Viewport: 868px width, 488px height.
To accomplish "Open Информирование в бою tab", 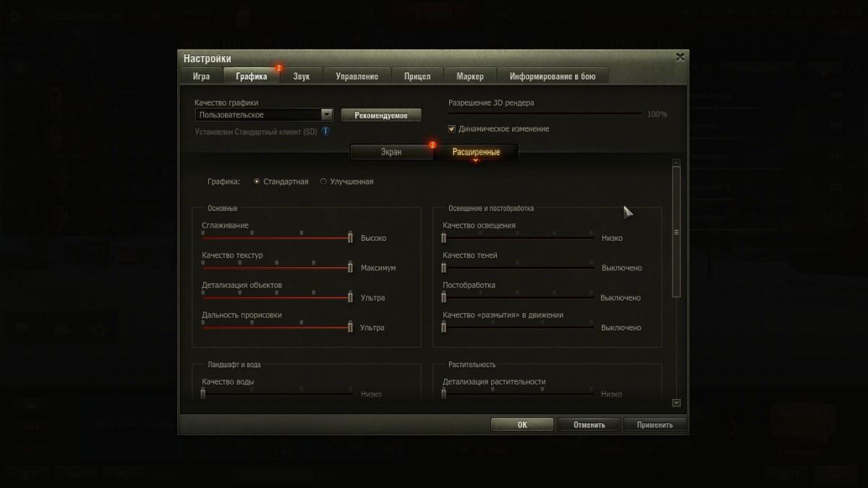I will coord(553,76).
